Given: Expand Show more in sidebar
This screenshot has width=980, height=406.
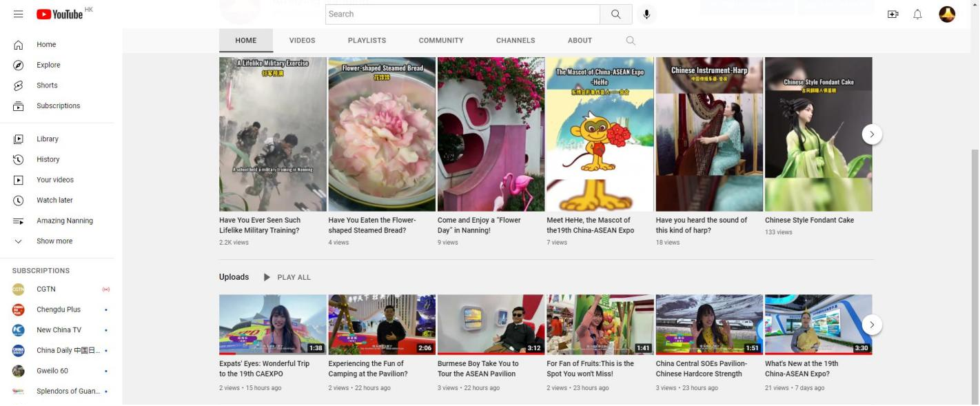Looking at the screenshot, I should pyautogui.click(x=54, y=241).
